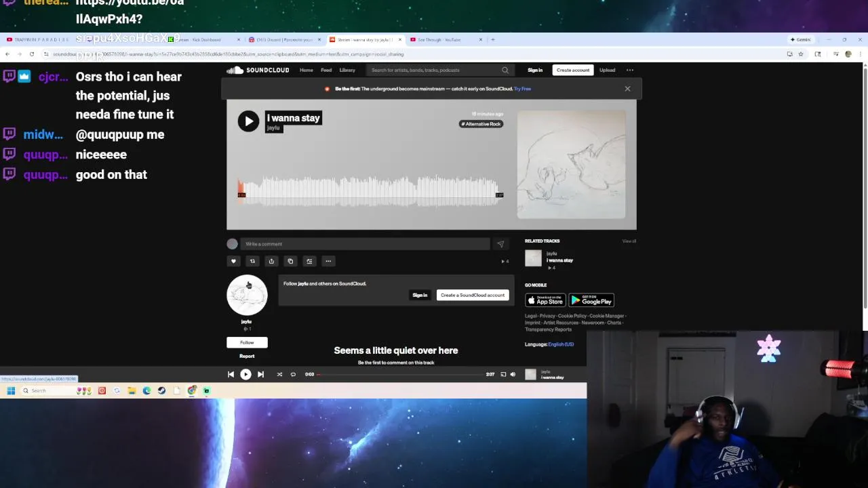
Task: Click the SoundCloud logo
Action: tap(258, 70)
